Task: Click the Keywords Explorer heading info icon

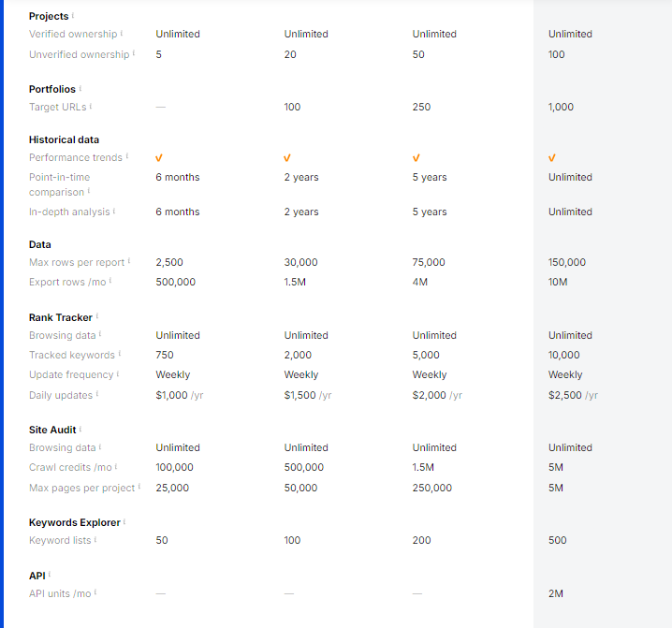Action: 124,521
